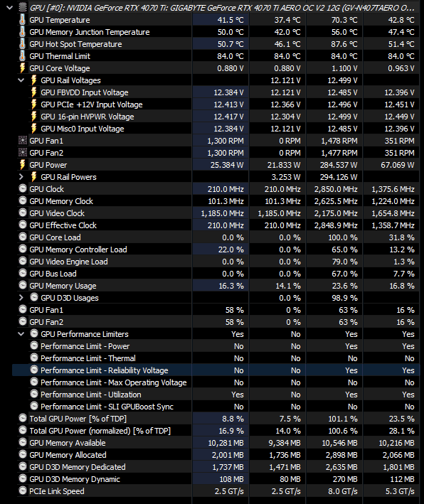Click the round icon for GPU Bus Load
The height and width of the screenshot is (504, 424).
23,273
